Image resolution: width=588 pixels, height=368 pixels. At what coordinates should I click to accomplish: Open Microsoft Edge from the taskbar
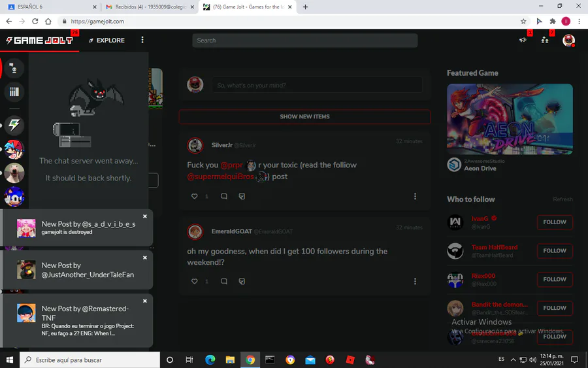[x=210, y=360]
